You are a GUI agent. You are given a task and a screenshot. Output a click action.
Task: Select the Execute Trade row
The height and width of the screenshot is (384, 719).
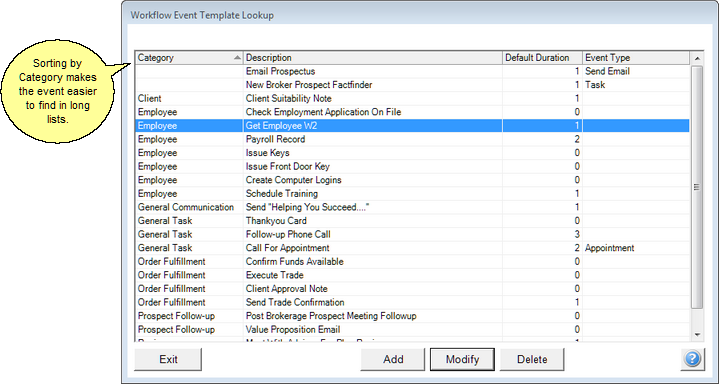(412, 275)
